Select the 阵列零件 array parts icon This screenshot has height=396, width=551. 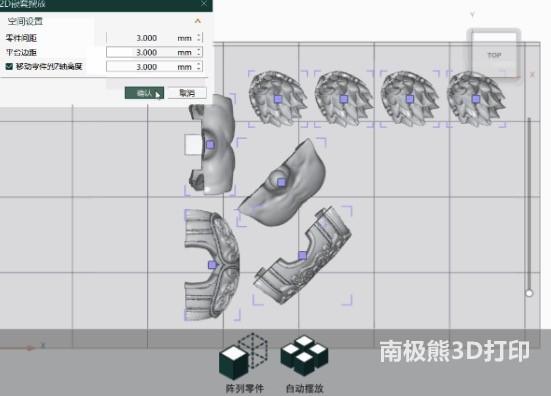[x=244, y=356]
